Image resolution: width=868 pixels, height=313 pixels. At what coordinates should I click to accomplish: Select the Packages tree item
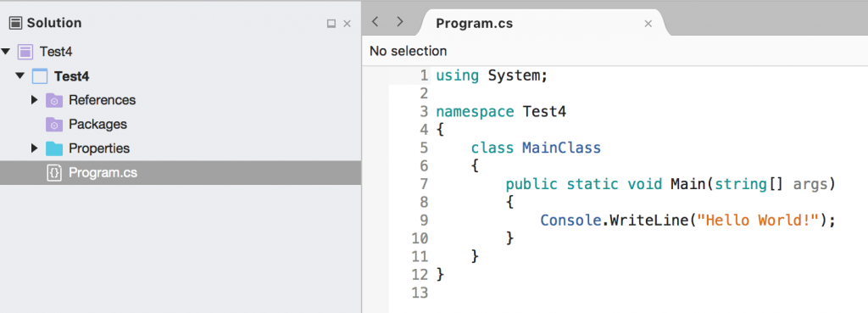(x=98, y=125)
